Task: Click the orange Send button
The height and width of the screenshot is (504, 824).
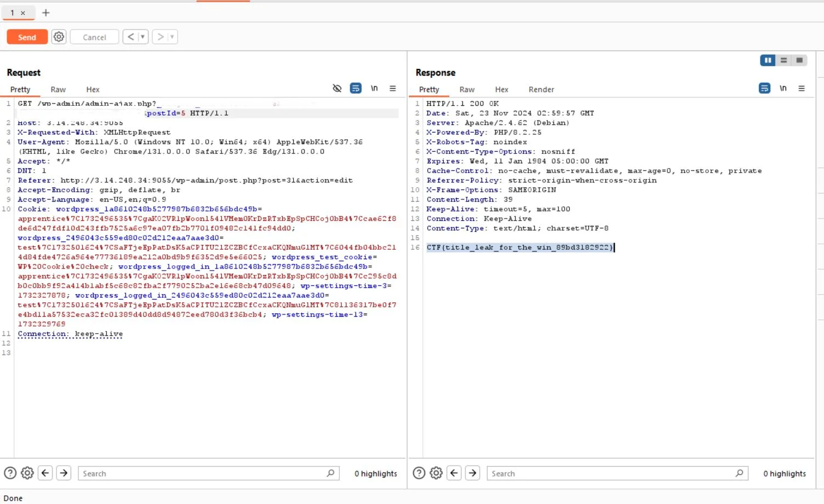Action: [27, 37]
